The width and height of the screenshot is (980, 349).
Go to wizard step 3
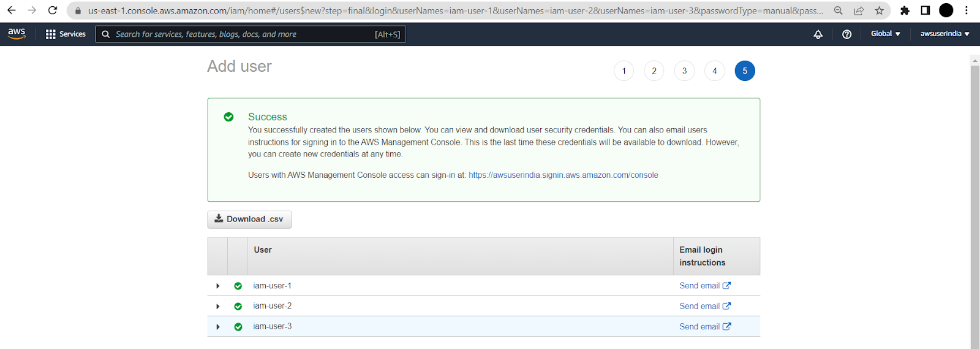tap(684, 71)
